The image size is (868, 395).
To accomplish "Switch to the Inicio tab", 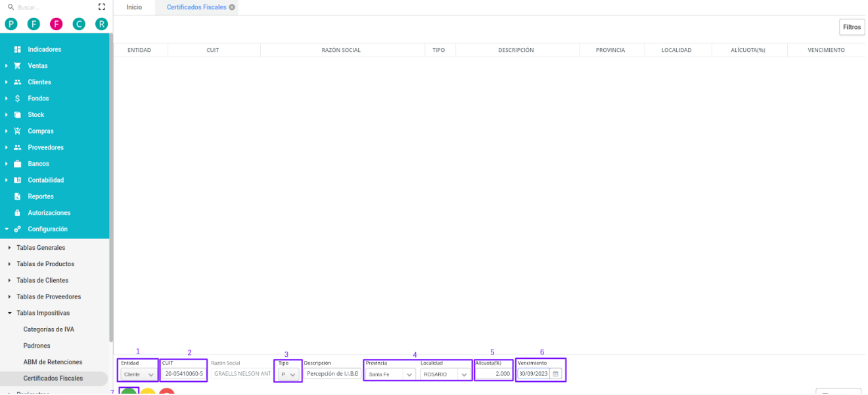I will click(134, 7).
